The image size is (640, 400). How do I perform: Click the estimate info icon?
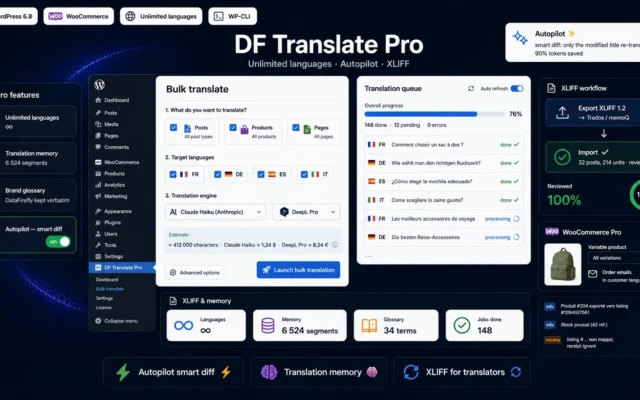335,245
